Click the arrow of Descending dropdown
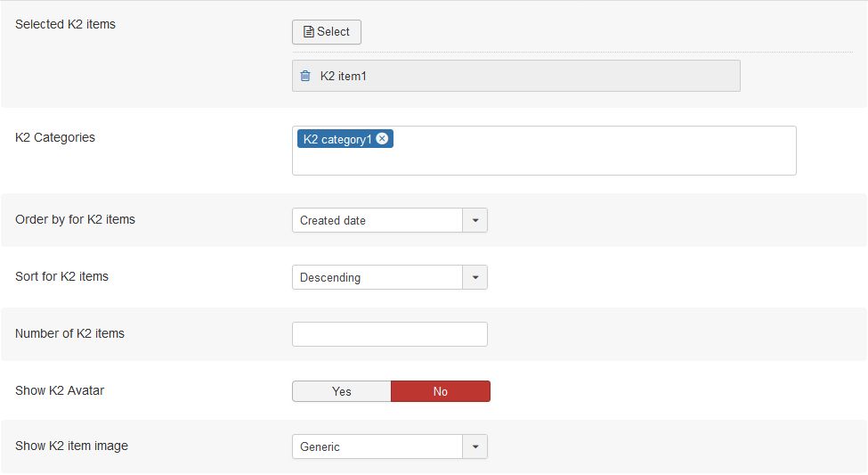Screen dimensions: 868x475 point(475,277)
